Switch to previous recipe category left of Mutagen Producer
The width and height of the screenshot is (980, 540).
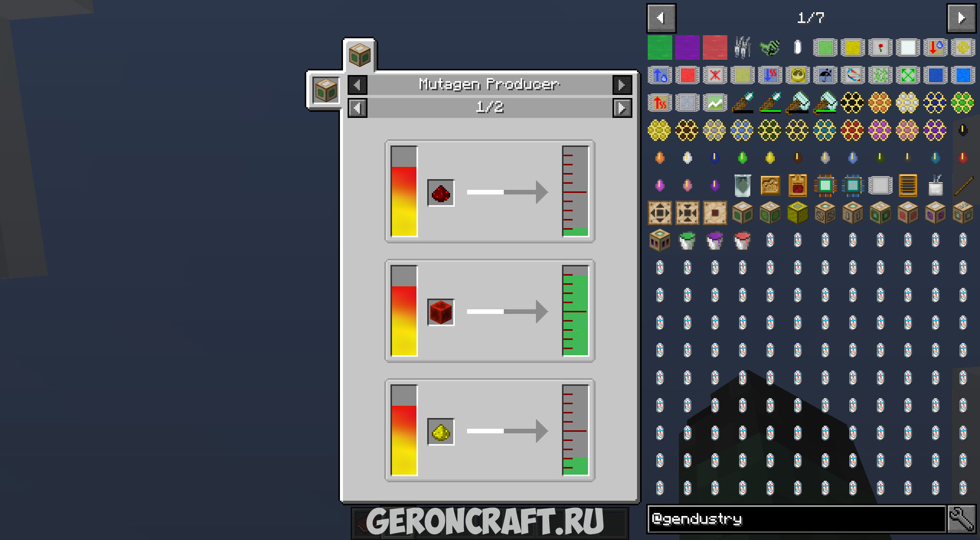[x=357, y=85]
